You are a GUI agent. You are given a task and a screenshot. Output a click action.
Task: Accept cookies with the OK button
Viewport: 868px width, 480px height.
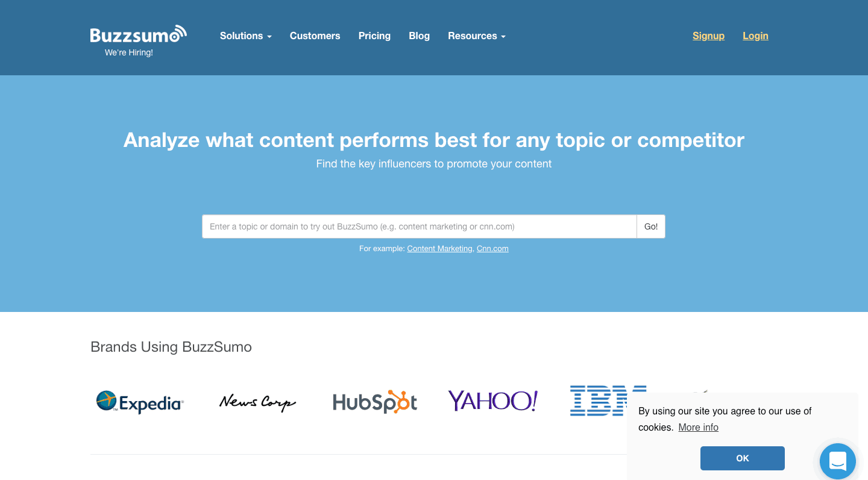pos(743,458)
